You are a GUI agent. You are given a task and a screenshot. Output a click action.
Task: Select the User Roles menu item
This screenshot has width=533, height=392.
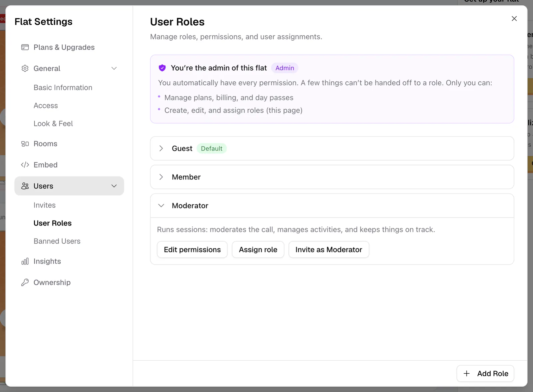53,223
